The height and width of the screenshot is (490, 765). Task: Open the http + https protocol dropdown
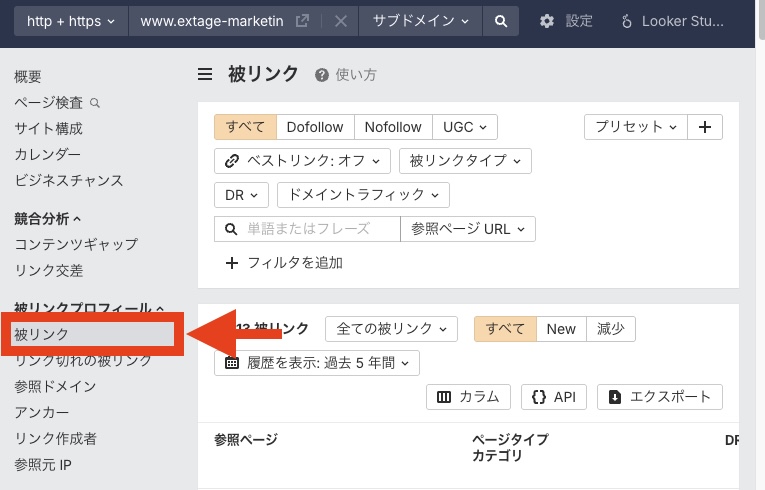[71, 21]
